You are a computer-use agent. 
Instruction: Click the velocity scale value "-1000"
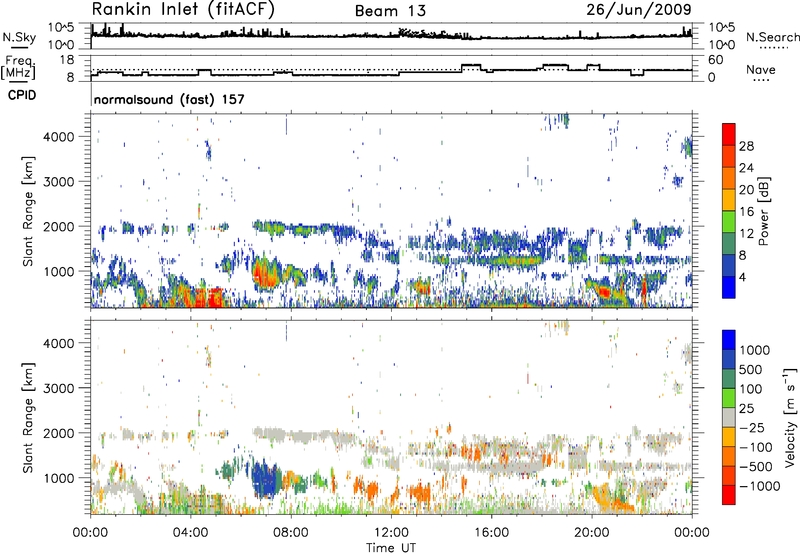coord(759,486)
